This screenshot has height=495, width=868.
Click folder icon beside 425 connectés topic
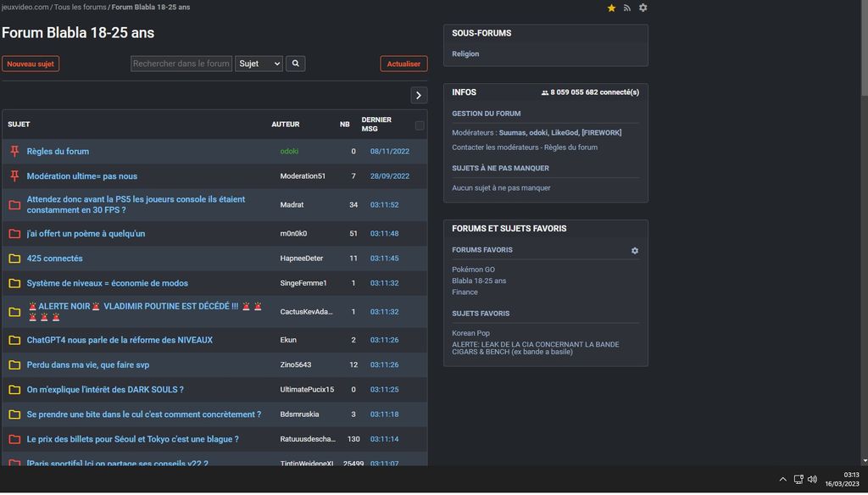14,259
